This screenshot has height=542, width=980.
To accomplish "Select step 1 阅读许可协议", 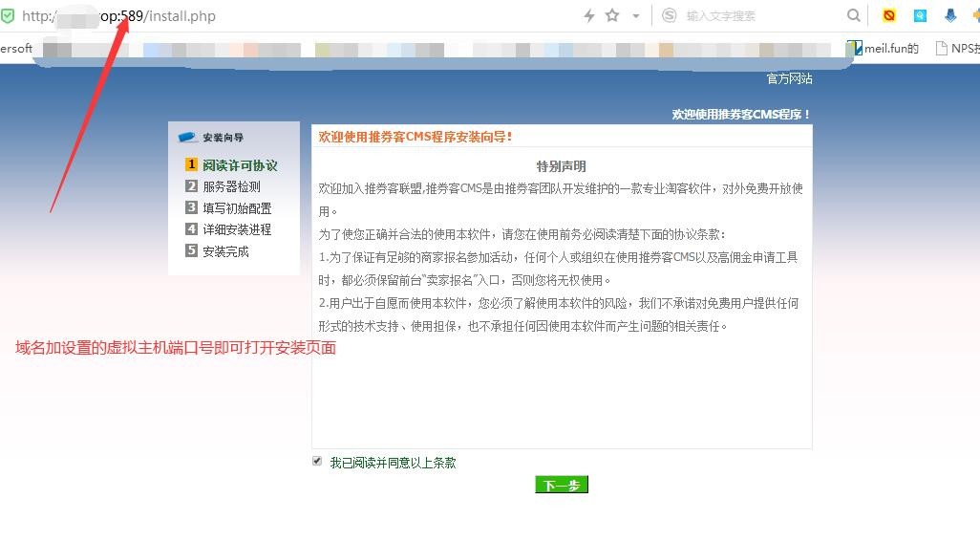I will point(239,165).
